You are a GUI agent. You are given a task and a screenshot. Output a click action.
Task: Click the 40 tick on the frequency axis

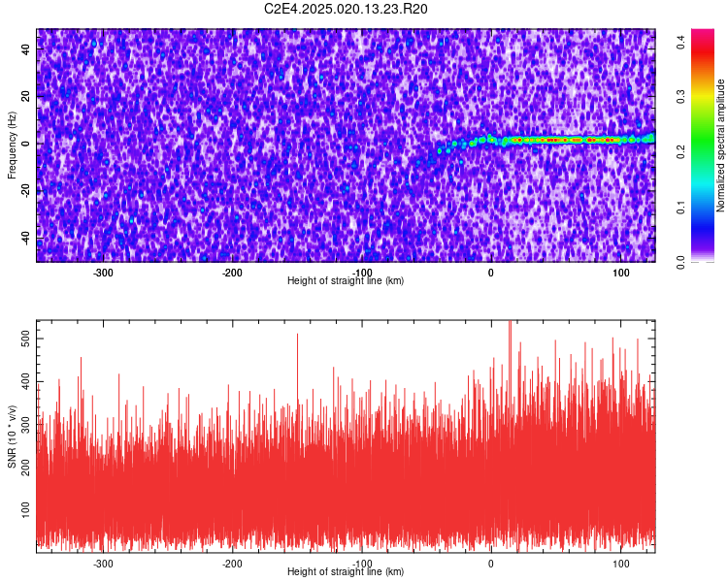[x=26, y=48]
